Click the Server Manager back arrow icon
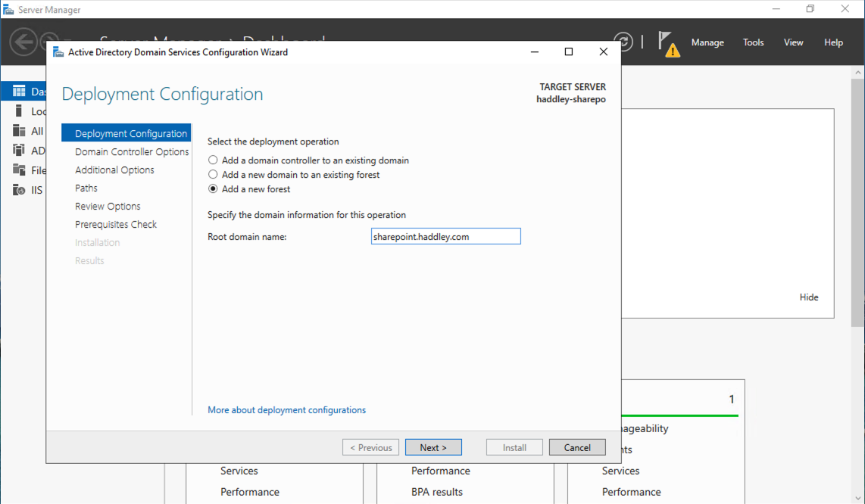The image size is (865, 504). pos(23,42)
